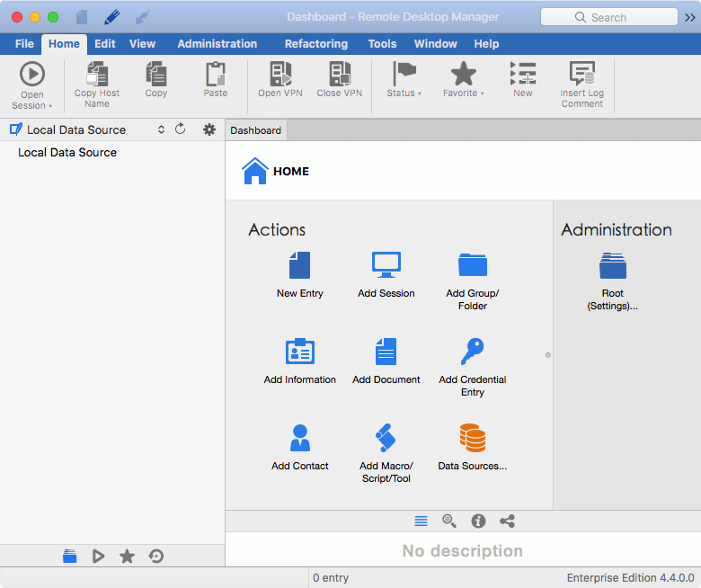Click the description list lines icon
The height and width of the screenshot is (588, 701).
pyautogui.click(x=421, y=521)
